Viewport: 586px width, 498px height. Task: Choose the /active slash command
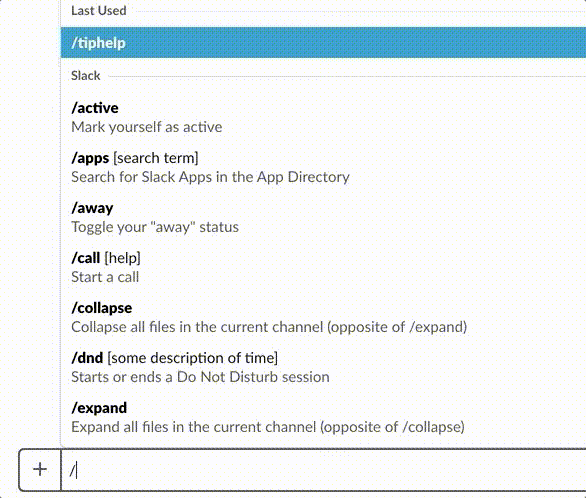point(323,117)
